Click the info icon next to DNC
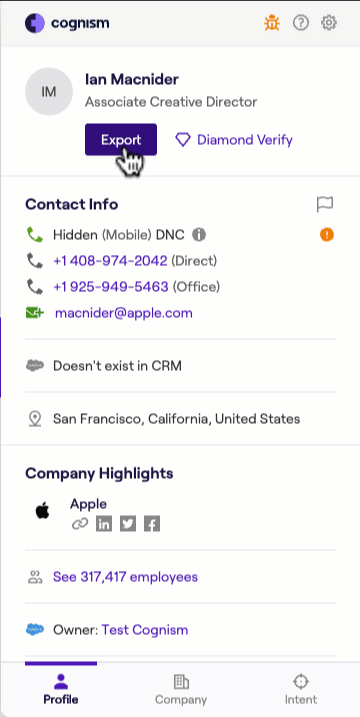Screen dimensions: 360x717 (x=199, y=235)
